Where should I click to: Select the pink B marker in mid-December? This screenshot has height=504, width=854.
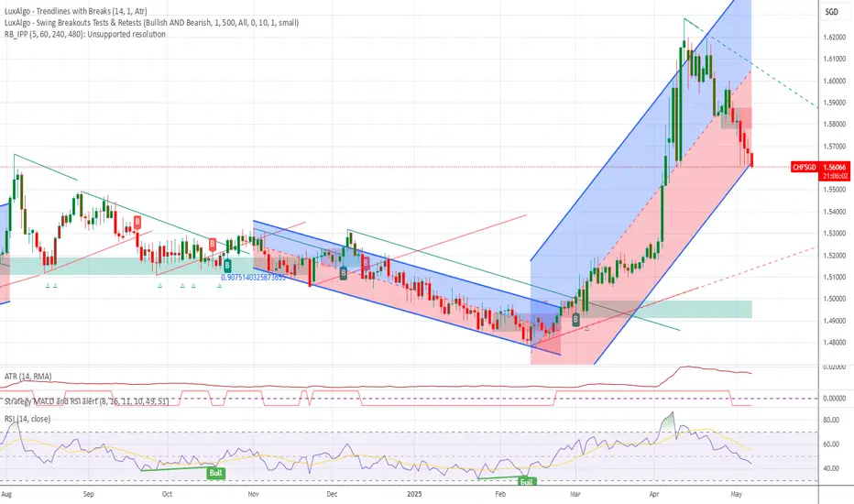(366, 263)
